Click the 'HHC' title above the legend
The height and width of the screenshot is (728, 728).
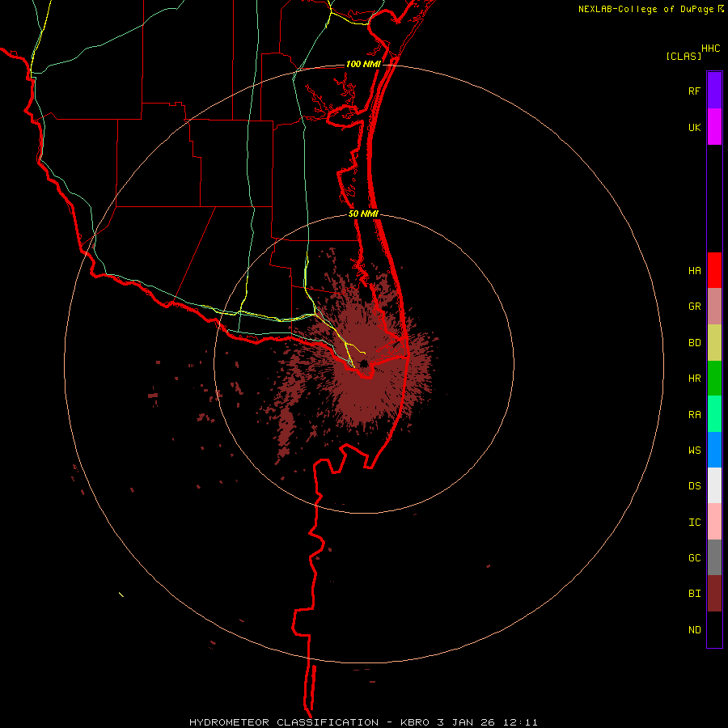click(710, 49)
